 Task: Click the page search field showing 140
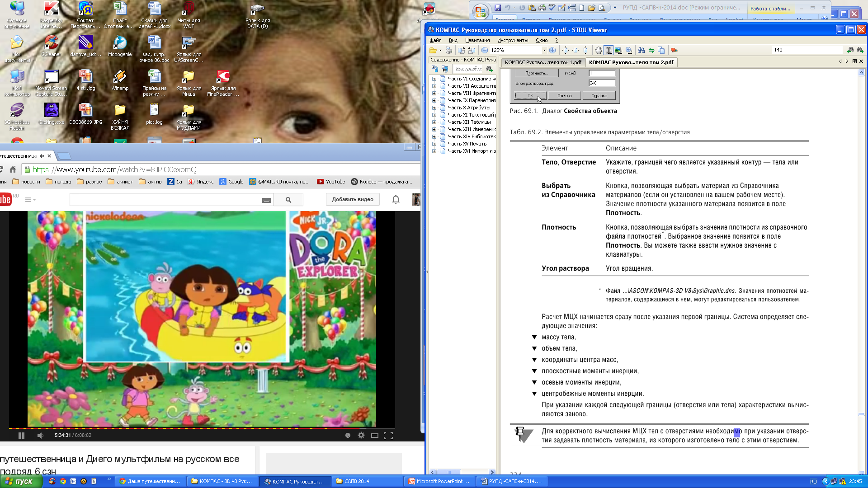[x=807, y=50]
